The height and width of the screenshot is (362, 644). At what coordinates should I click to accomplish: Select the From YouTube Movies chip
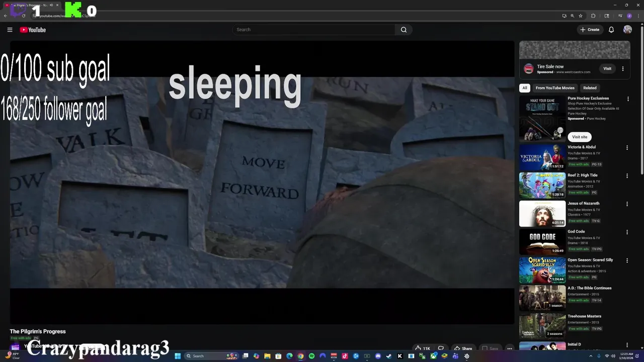[555, 88]
